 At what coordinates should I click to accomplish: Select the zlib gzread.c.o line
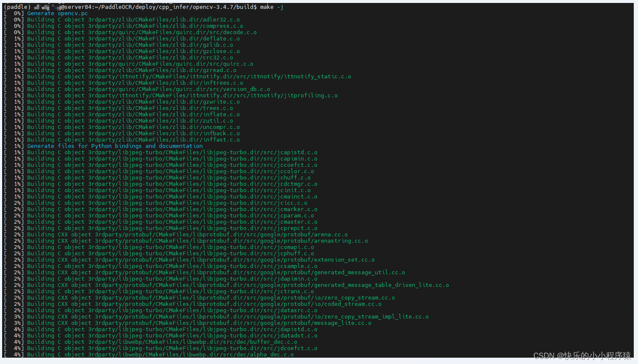(x=120, y=70)
